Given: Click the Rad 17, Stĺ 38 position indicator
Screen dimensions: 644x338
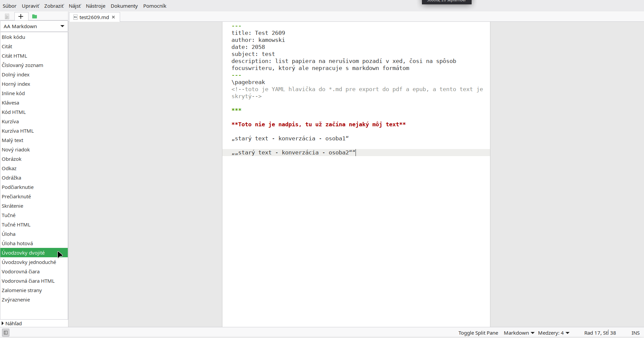Looking at the screenshot, I should (x=600, y=333).
